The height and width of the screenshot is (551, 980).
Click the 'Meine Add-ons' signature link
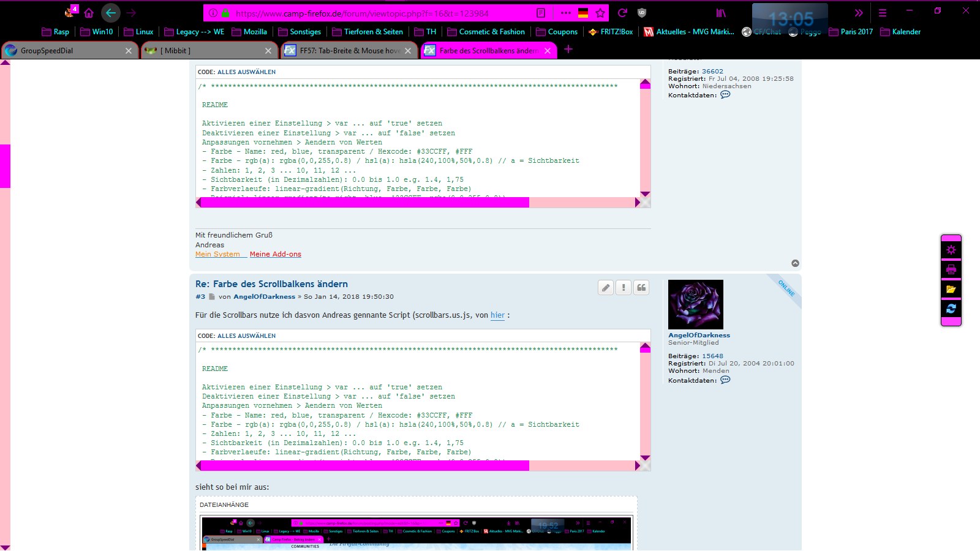point(275,254)
